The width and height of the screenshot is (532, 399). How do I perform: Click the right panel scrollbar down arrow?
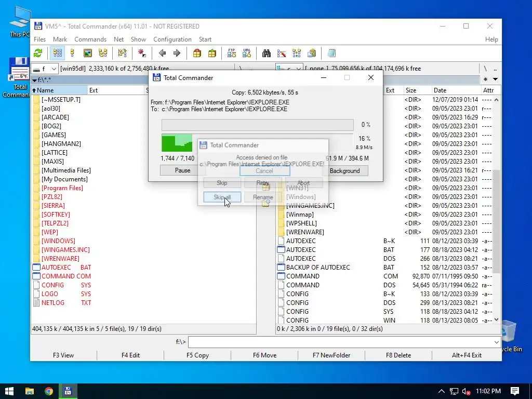[x=496, y=320]
